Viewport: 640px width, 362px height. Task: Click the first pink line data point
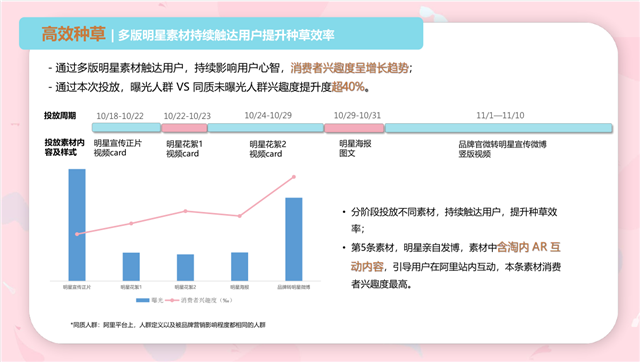[x=77, y=234]
